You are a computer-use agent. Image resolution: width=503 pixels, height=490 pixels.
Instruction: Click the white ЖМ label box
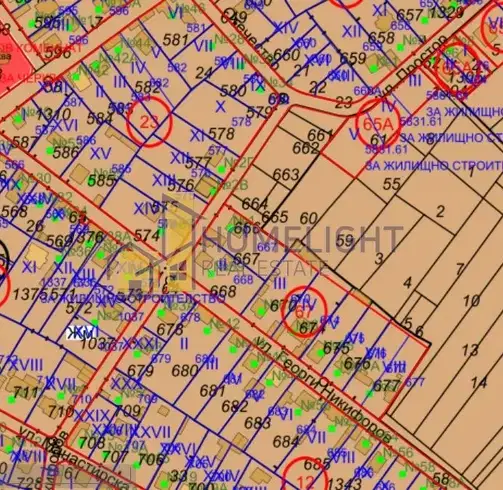point(82,333)
